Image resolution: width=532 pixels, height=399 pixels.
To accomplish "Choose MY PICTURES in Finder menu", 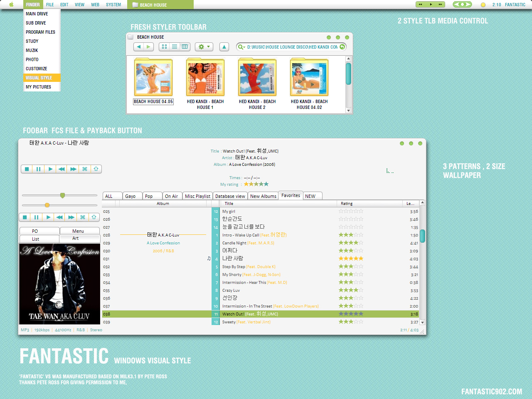I will point(42,87).
